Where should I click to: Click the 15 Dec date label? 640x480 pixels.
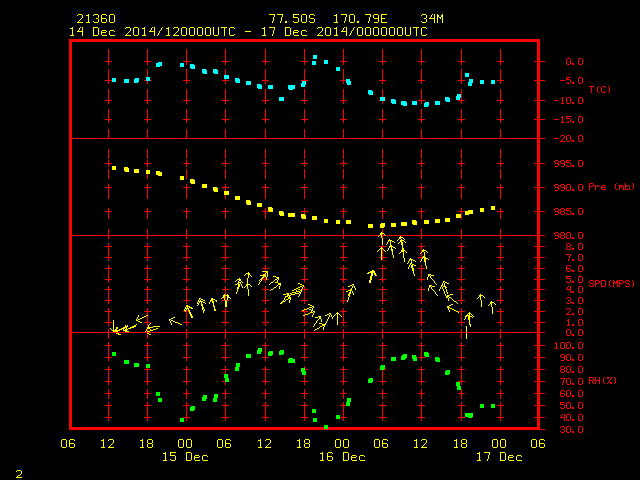pyautogui.click(x=185, y=457)
